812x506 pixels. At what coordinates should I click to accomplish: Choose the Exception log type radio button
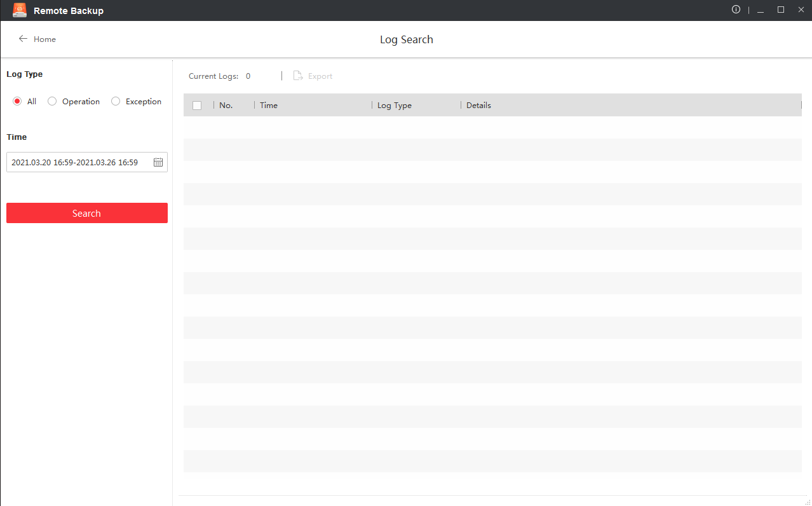click(x=116, y=101)
